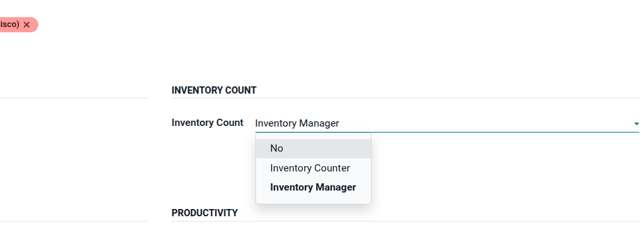644x240 pixels.
Task: Click the divider line under INVENTORY COUNT heading
Action: (405, 98)
